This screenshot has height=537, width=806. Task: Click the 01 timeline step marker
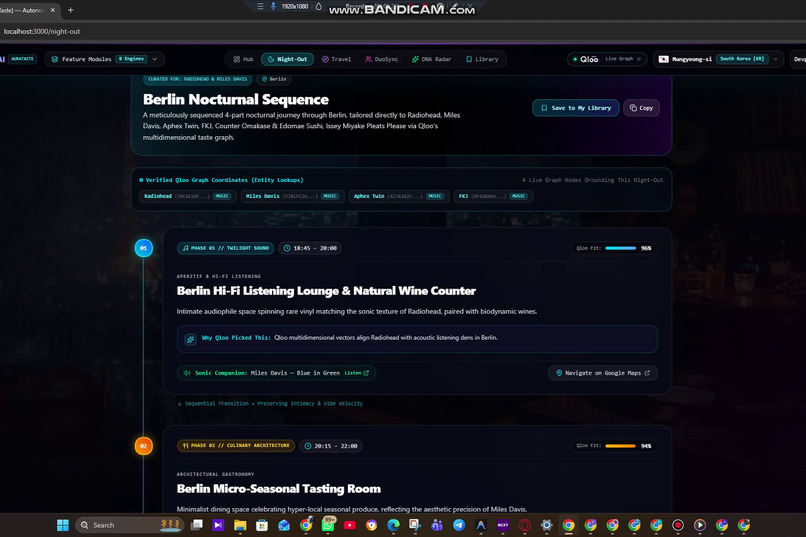[143, 248]
